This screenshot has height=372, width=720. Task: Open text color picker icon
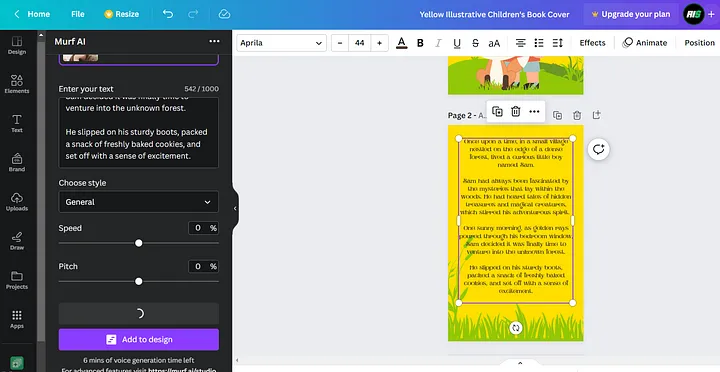(402, 43)
